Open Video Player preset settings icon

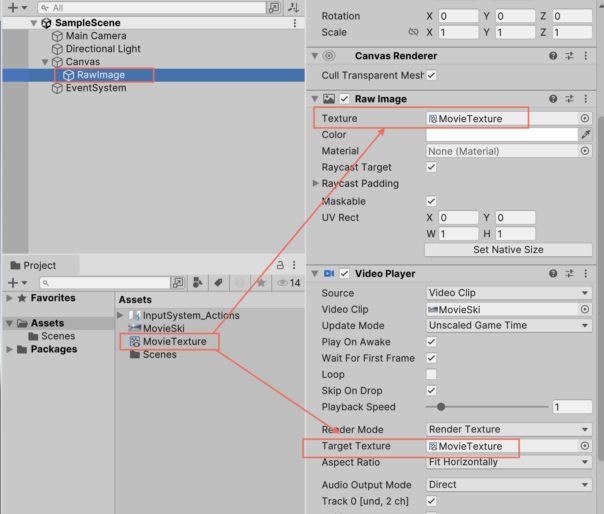click(569, 274)
